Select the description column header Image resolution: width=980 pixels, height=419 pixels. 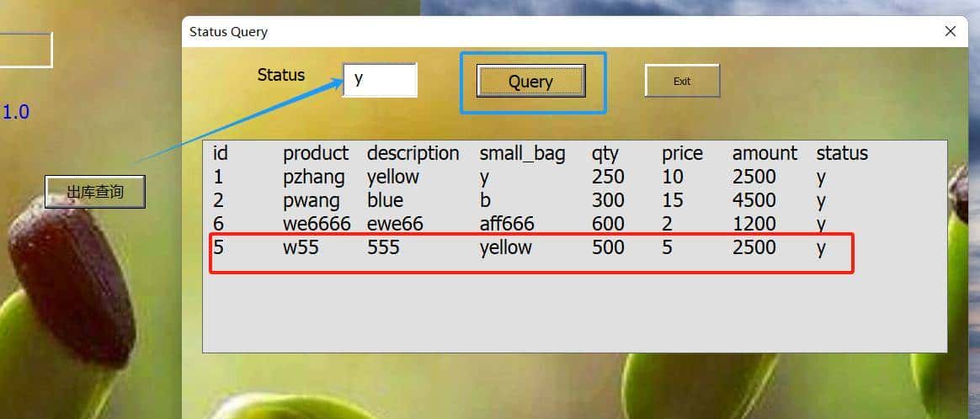click(x=413, y=154)
